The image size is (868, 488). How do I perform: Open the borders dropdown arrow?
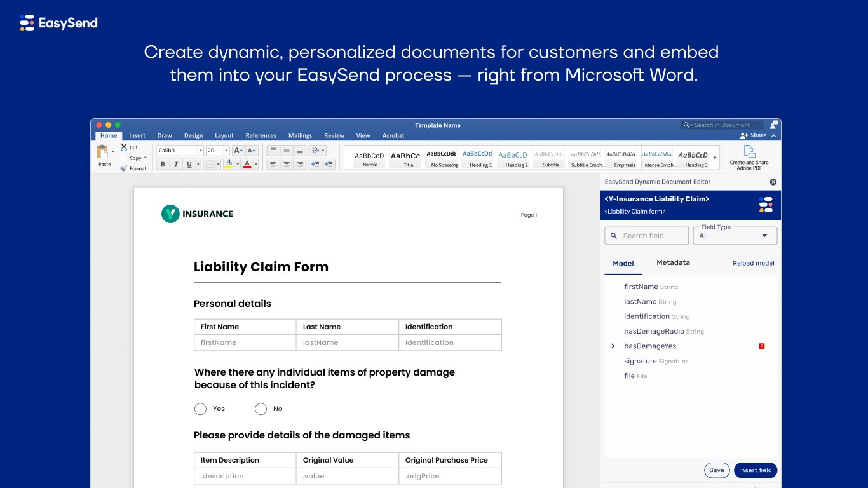click(x=217, y=165)
